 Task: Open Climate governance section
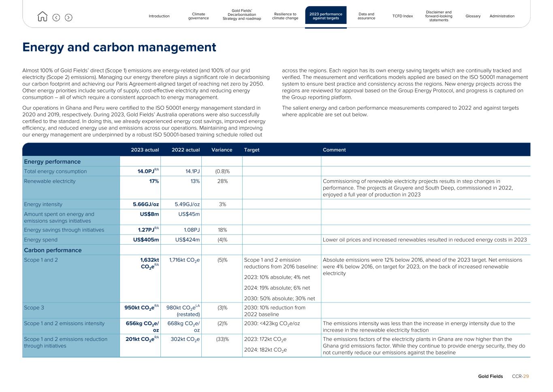point(199,16)
